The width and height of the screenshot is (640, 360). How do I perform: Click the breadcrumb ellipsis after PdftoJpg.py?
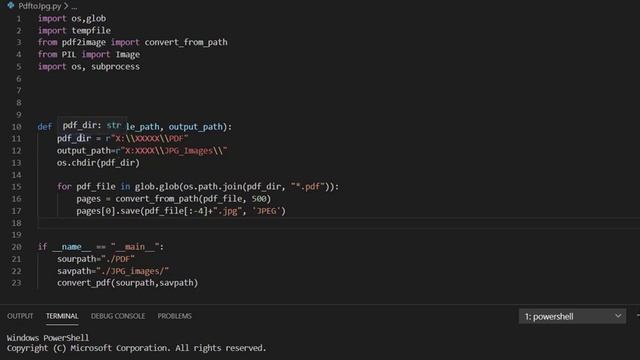[x=74, y=7]
